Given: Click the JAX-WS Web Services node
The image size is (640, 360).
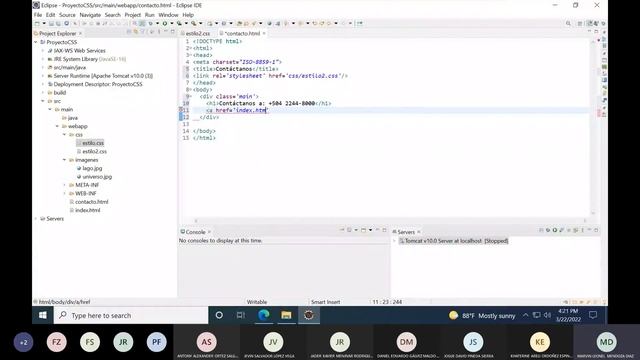Looking at the screenshot, I should 79,51.
